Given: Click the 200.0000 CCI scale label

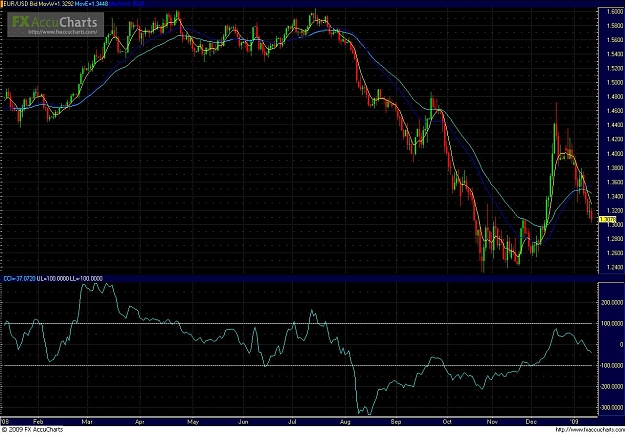Looking at the screenshot, I should [613, 303].
